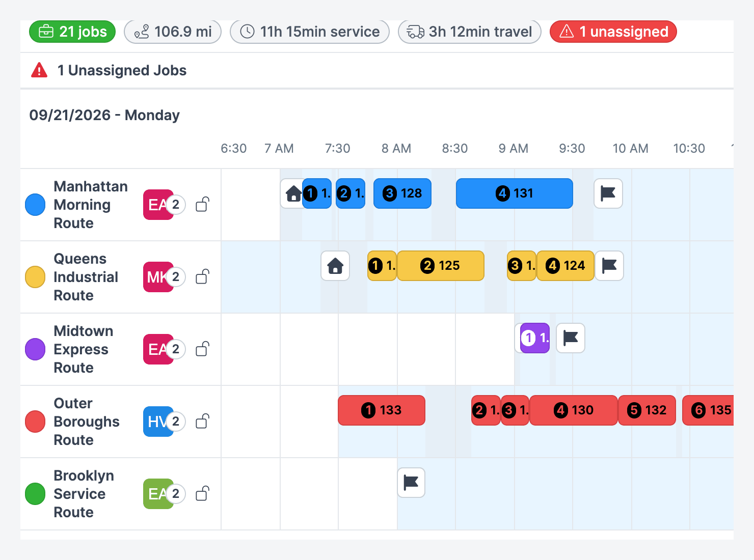Viewport: 754px width, 560px height.
Task: Select red job 6 labeled 135
Action: [708, 410]
